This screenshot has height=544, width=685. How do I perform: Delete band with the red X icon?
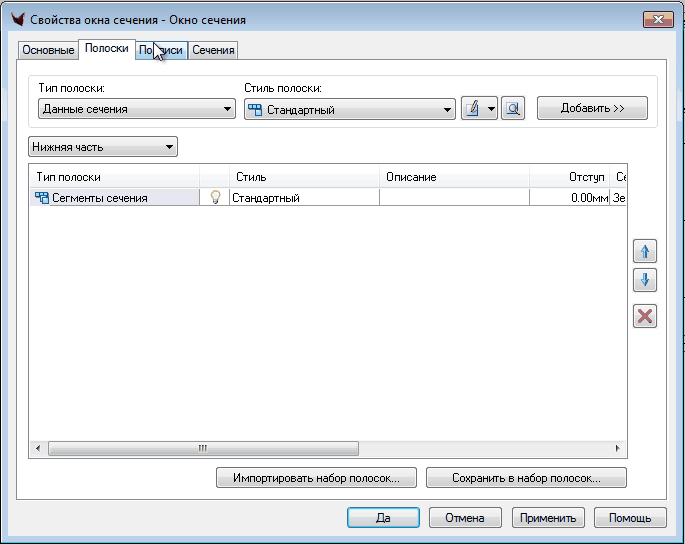(645, 317)
